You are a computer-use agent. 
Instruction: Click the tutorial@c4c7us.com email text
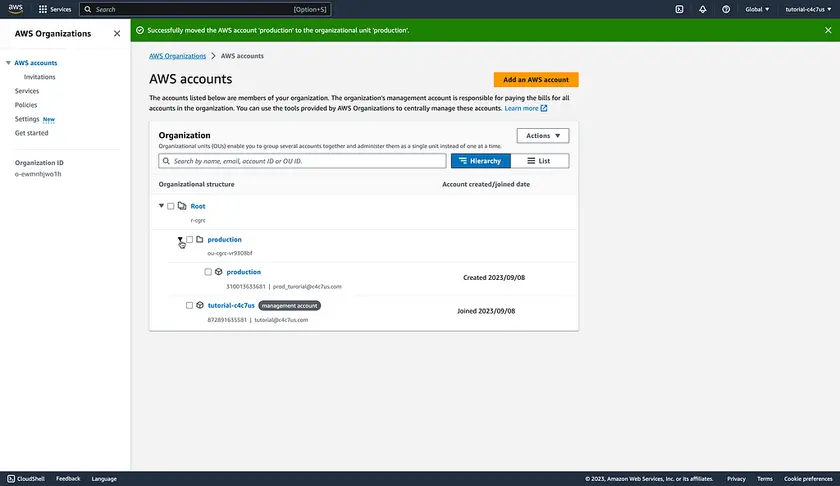[281, 319]
